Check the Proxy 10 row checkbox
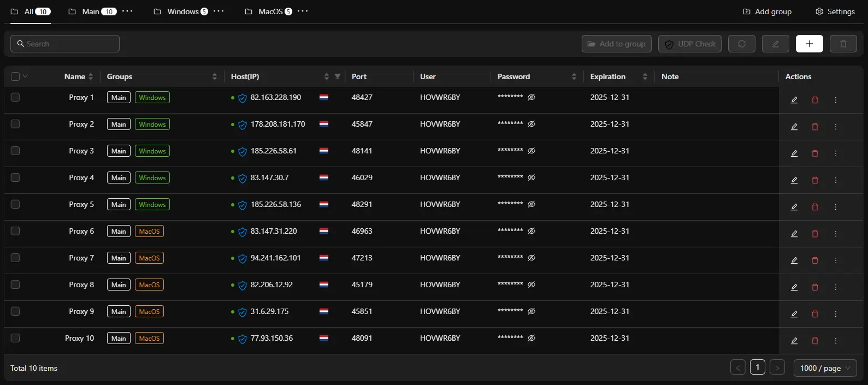This screenshot has width=868, height=385. (15, 338)
